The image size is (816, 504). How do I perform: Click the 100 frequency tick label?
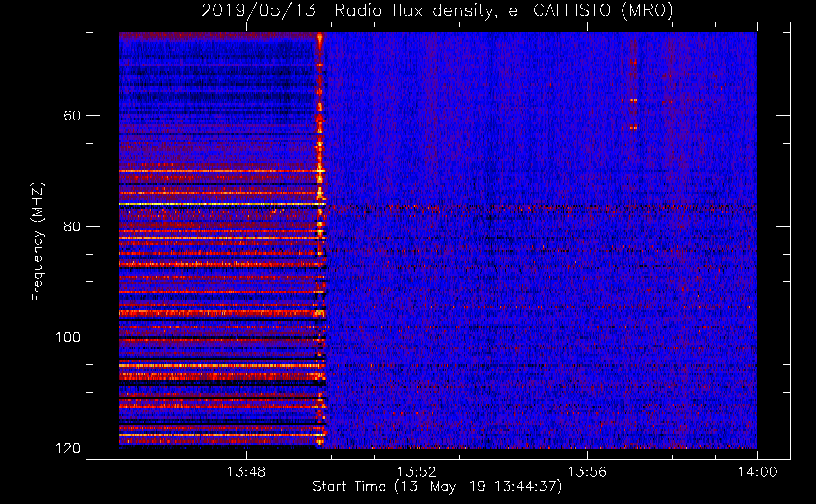68,337
